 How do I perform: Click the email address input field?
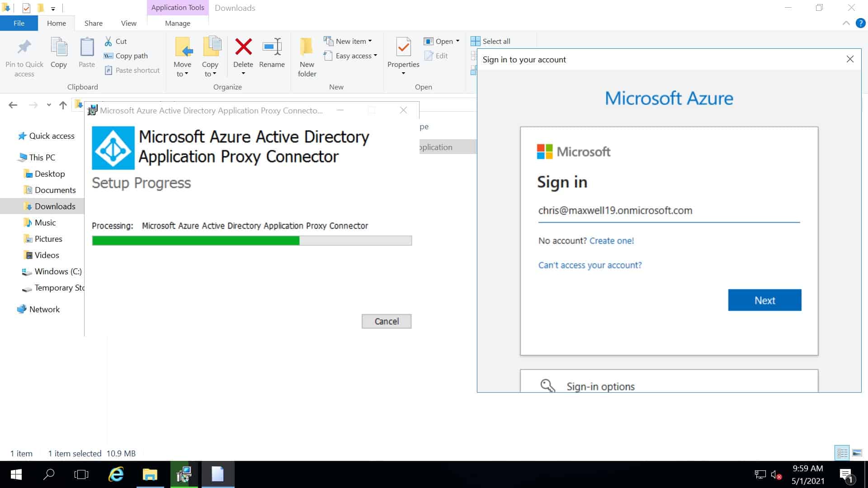(x=669, y=211)
